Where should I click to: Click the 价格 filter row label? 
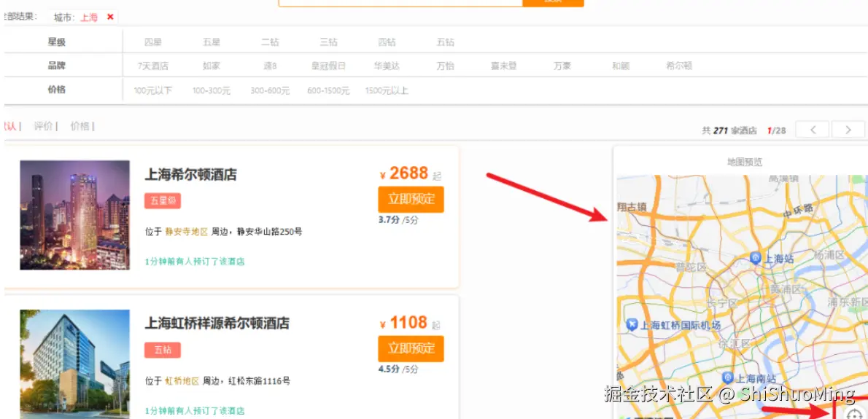click(x=56, y=90)
